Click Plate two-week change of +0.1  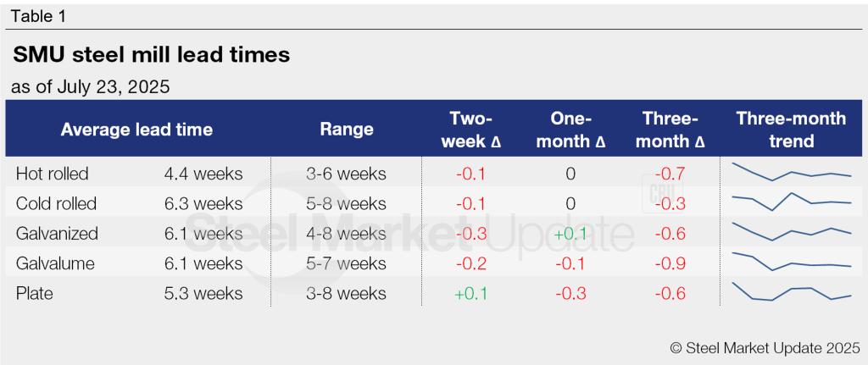pyautogui.click(x=471, y=294)
